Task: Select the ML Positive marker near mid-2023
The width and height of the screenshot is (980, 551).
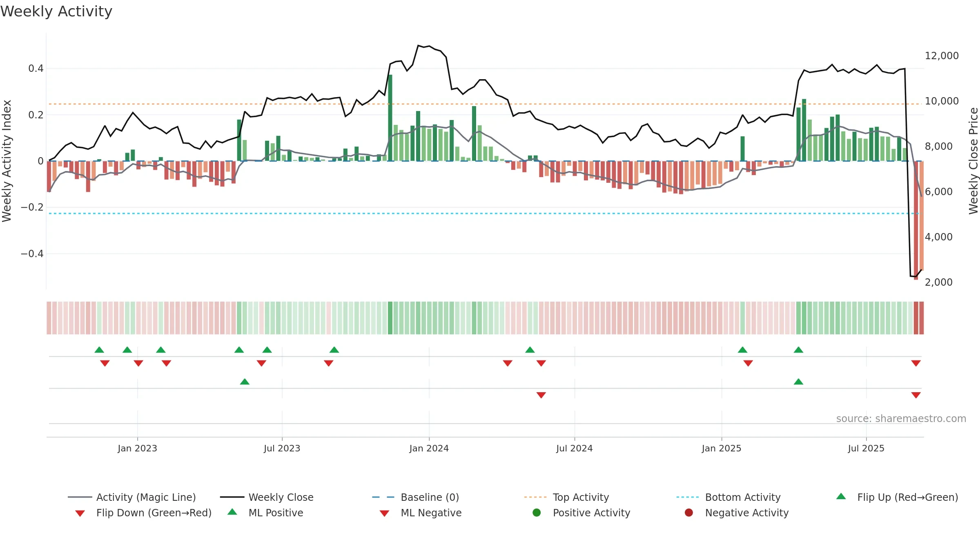Action: pos(245,382)
